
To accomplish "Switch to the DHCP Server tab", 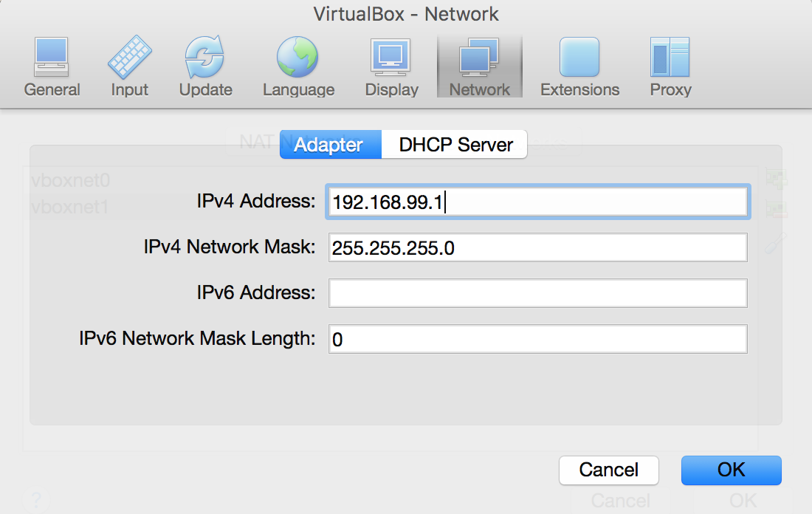I will tap(455, 145).
